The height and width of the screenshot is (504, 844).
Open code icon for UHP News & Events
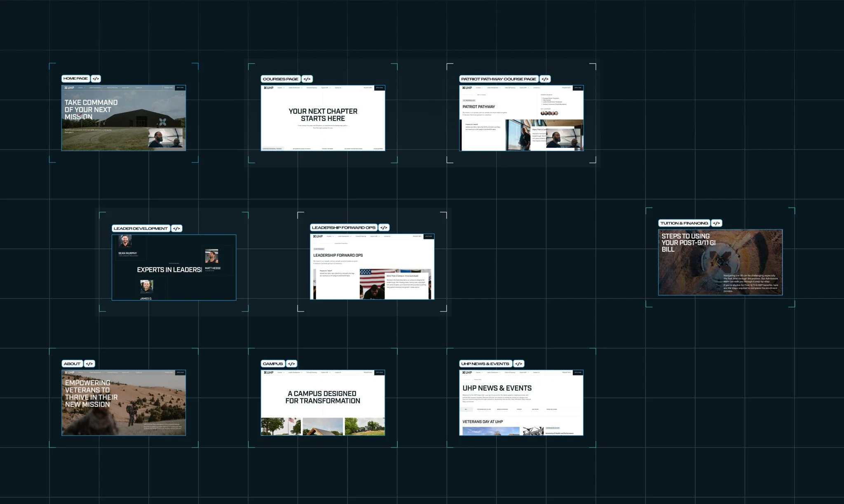coord(518,363)
